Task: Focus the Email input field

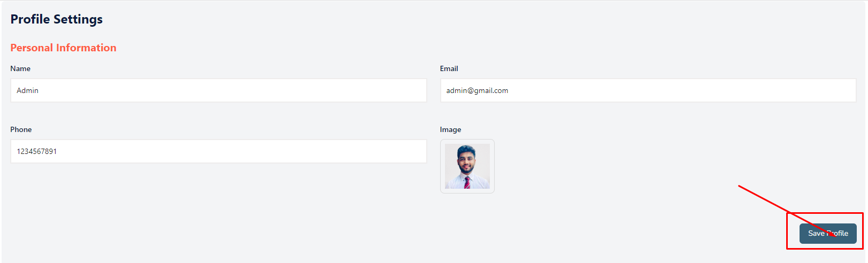Action: pos(648,90)
